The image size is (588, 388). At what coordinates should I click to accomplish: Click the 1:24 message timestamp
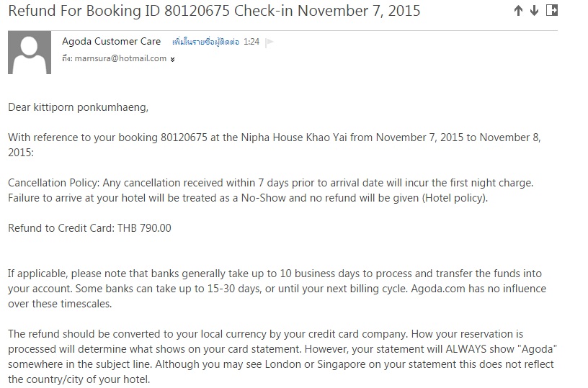pyautogui.click(x=251, y=42)
